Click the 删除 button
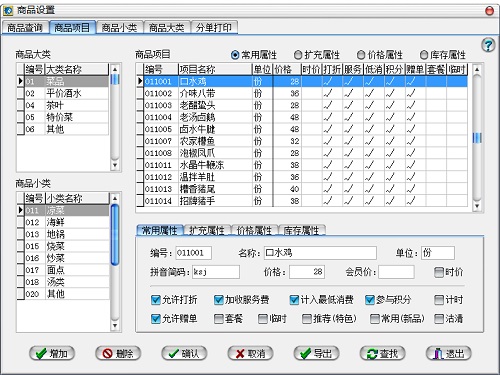Screen dimensions: 500x375 tap(118, 353)
